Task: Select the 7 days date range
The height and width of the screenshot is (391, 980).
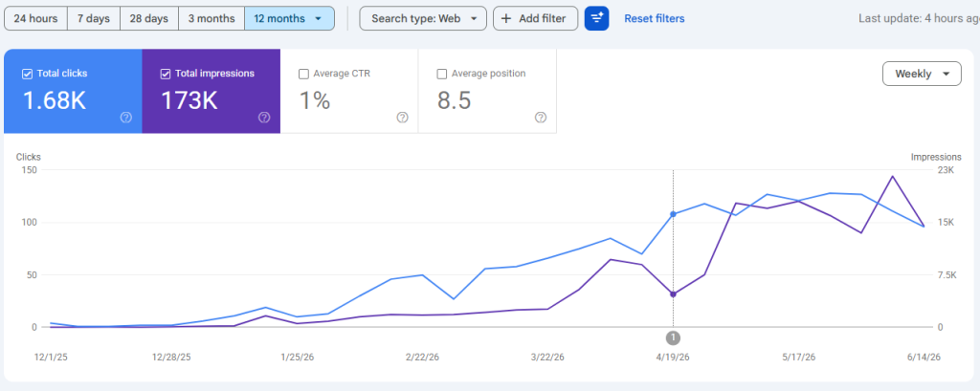Action: [x=94, y=19]
